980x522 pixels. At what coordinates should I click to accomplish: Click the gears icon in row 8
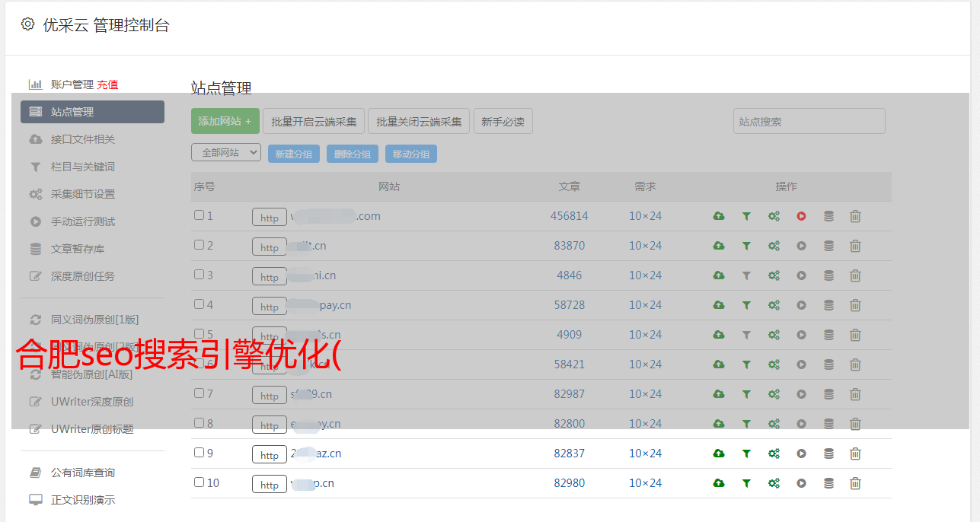774,424
